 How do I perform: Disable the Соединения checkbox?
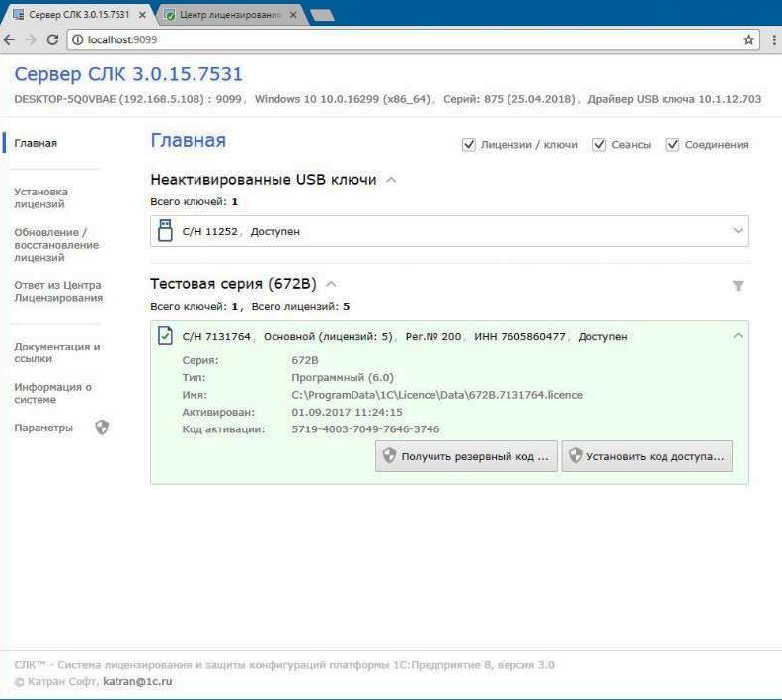pyautogui.click(x=673, y=145)
